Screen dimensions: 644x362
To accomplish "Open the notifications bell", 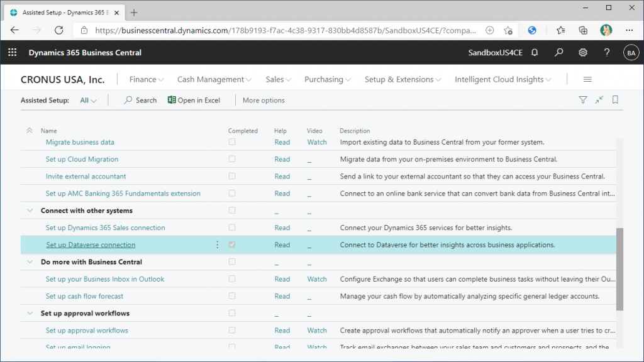I will [x=535, y=53].
